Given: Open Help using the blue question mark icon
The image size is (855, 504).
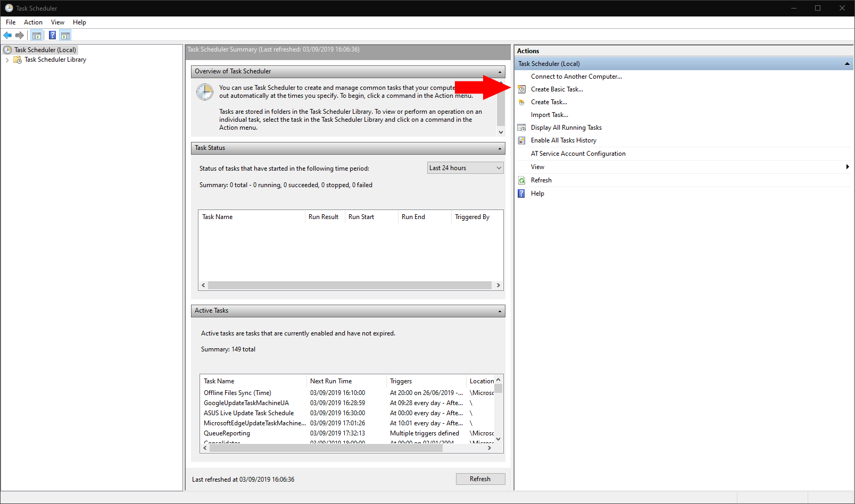Looking at the screenshot, I should pyautogui.click(x=521, y=193).
